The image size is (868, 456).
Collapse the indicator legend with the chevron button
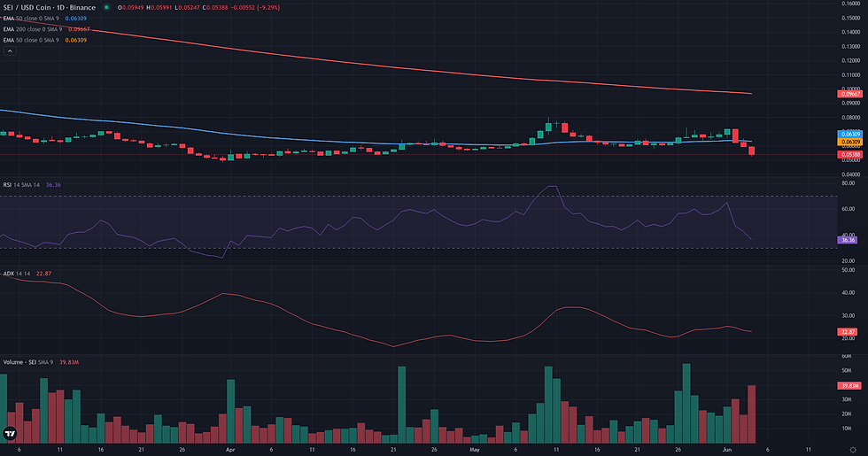(x=10, y=51)
